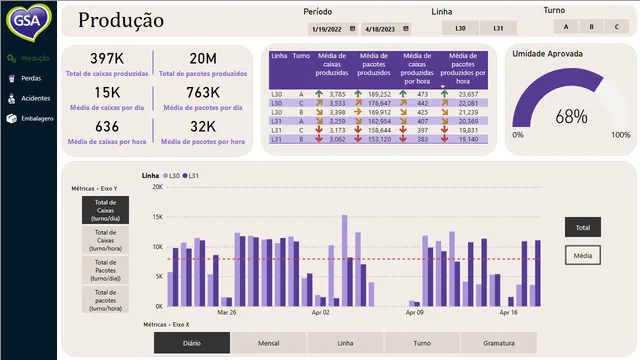Open the Perdas trash icon in sidebar
Screen dimensions: 640x360
pos(11,78)
